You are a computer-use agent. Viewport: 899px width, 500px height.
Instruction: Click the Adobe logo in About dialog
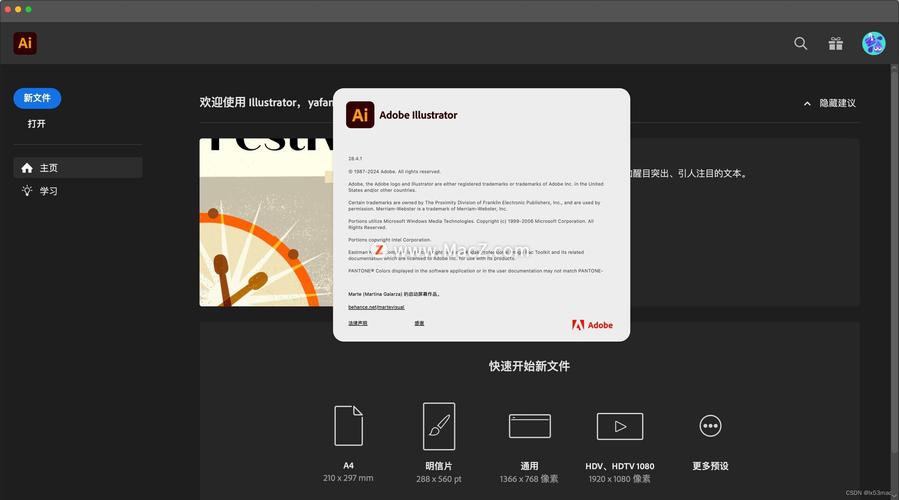[x=592, y=325]
